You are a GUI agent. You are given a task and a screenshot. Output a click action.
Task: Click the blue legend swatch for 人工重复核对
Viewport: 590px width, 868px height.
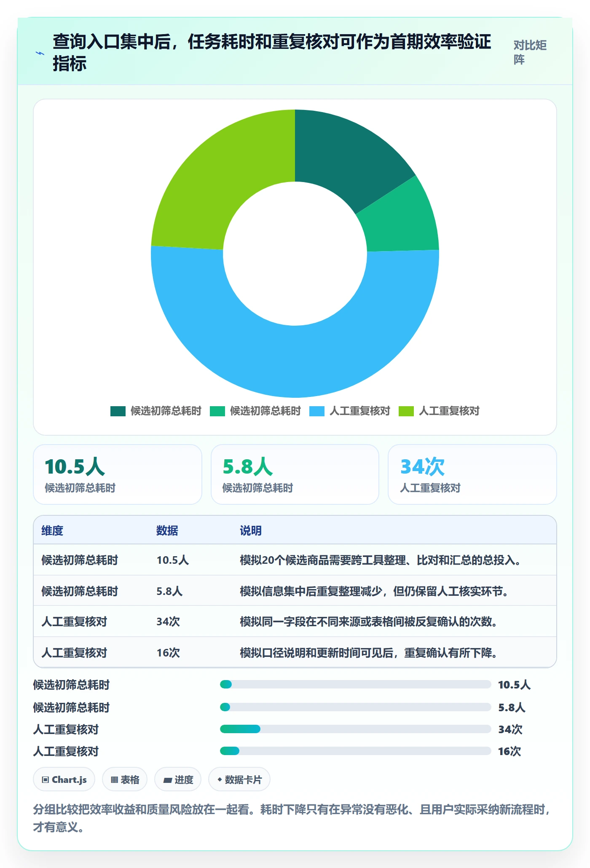pyautogui.click(x=317, y=411)
